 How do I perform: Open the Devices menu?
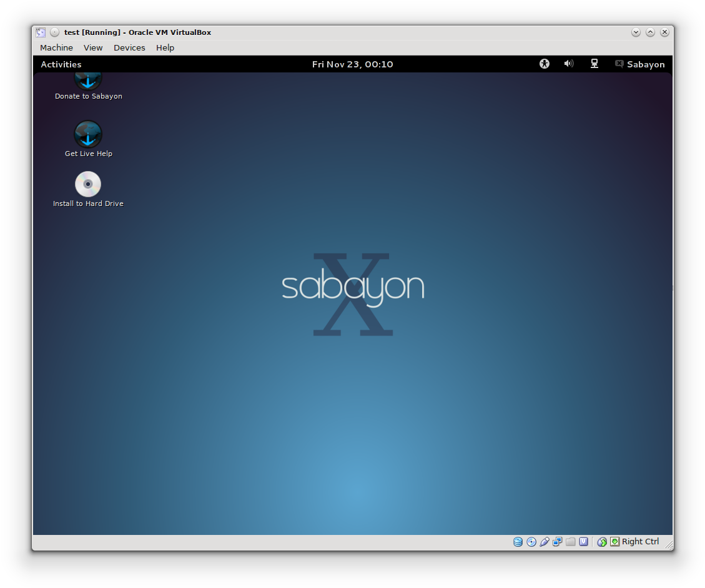click(x=129, y=48)
